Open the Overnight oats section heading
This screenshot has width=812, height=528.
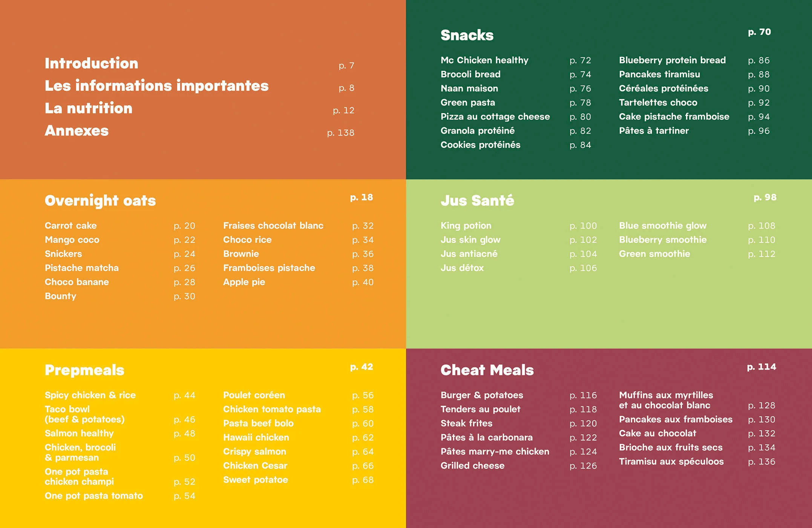point(100,201)
